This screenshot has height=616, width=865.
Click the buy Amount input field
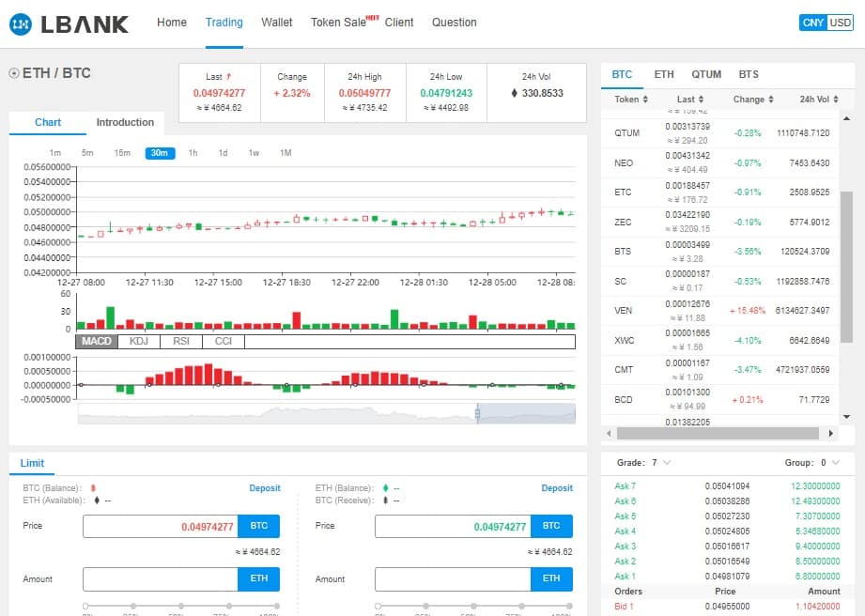point(161,579)
